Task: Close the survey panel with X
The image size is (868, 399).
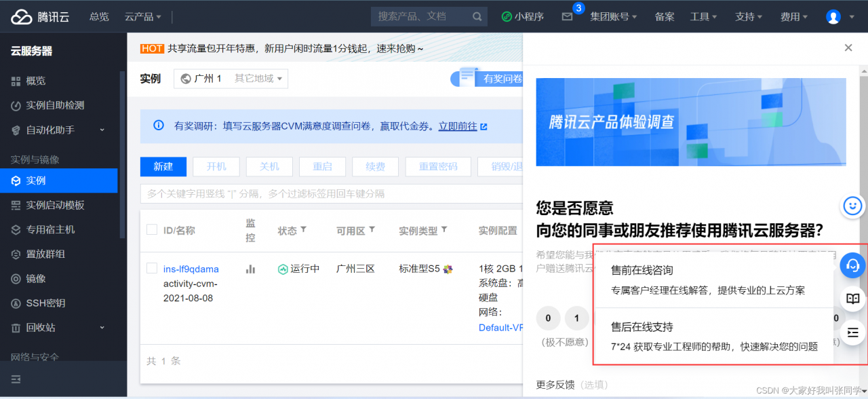Action: click(848, 47)
